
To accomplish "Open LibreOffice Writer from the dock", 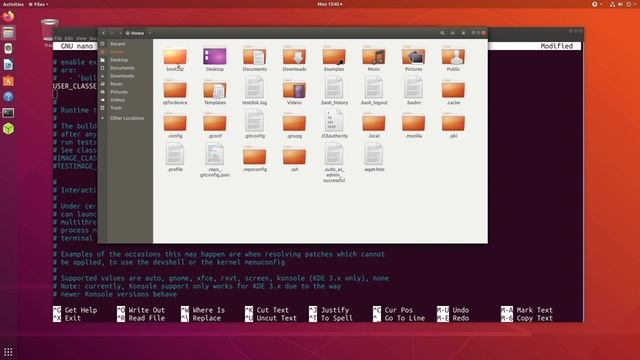I will point(8,64).
